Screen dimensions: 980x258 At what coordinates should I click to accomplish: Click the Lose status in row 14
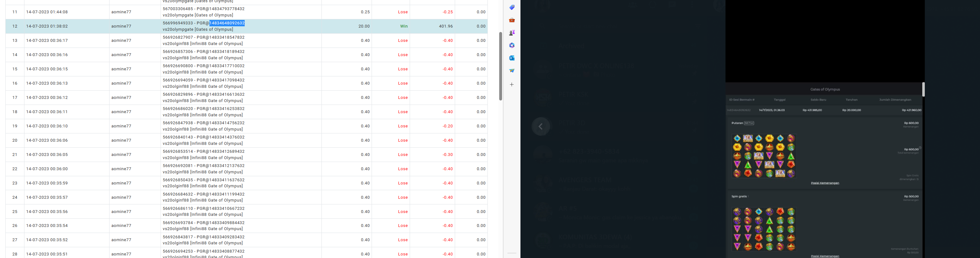[x=403, y=55]
